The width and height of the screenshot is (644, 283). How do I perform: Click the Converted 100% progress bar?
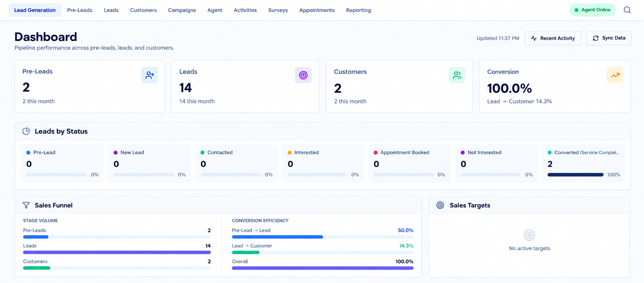(576, 175)
